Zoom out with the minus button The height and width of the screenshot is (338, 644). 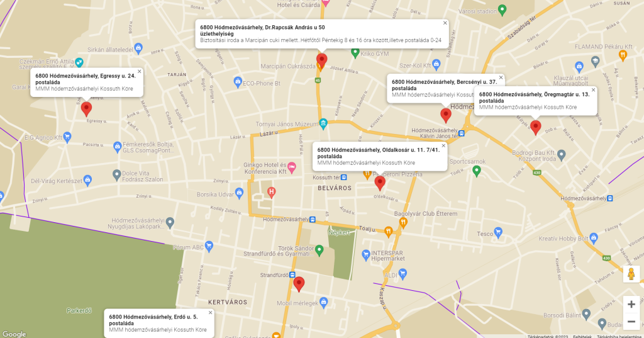(631, 322)
